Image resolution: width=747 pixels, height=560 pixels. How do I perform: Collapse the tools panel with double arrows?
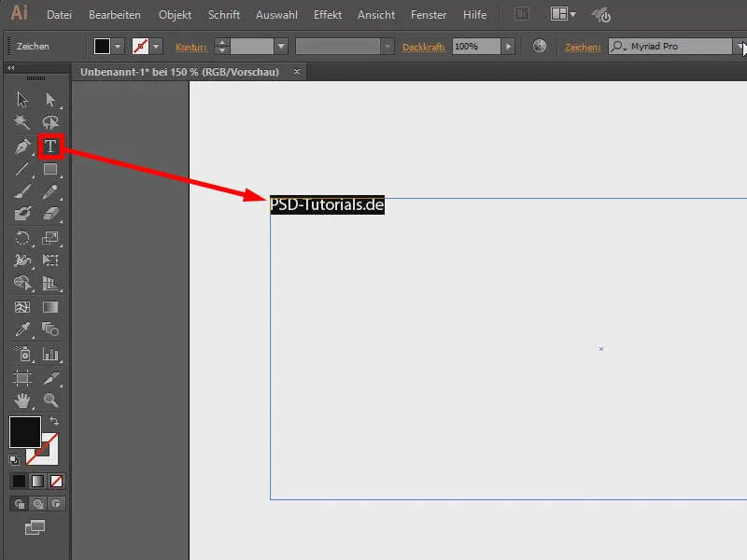[10, 68]
